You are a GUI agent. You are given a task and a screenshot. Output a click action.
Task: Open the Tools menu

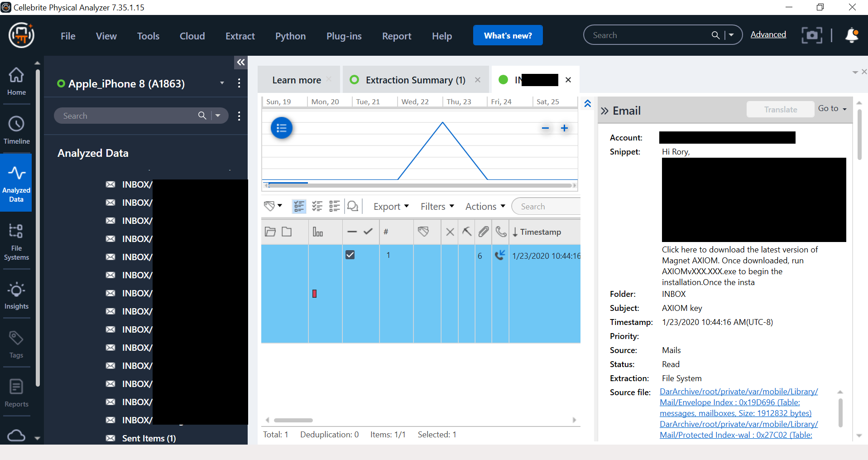pos(148,36)
